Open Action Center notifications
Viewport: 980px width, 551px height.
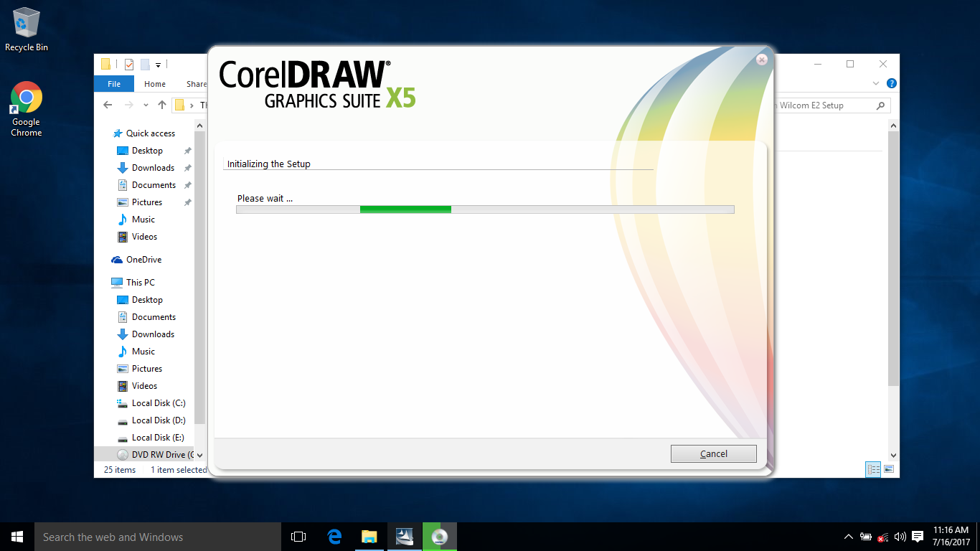pyautogui.click(x=918, y=537)
